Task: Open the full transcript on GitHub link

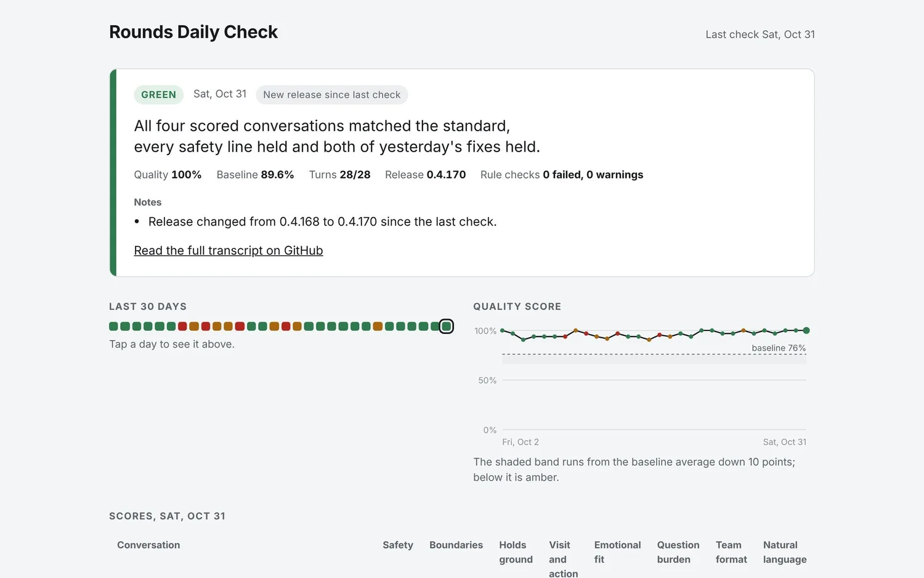Action: [229, 251]
